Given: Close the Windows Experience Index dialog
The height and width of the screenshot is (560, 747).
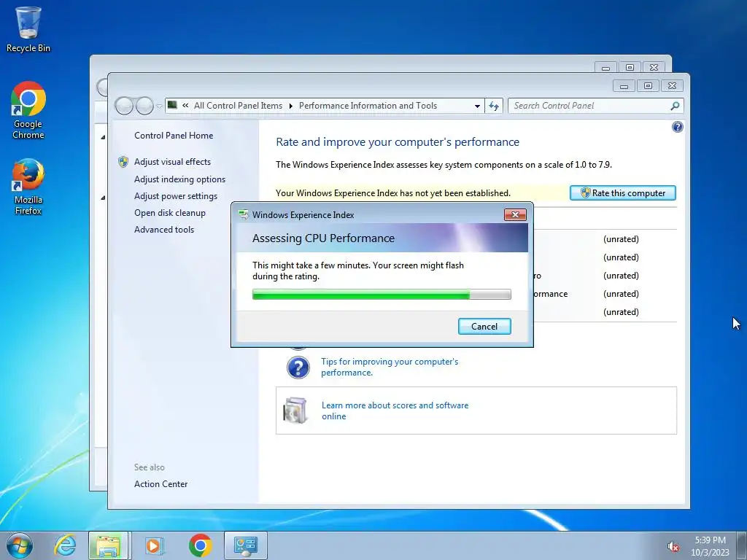Looking at the screenshot, I should coord(515,215).
